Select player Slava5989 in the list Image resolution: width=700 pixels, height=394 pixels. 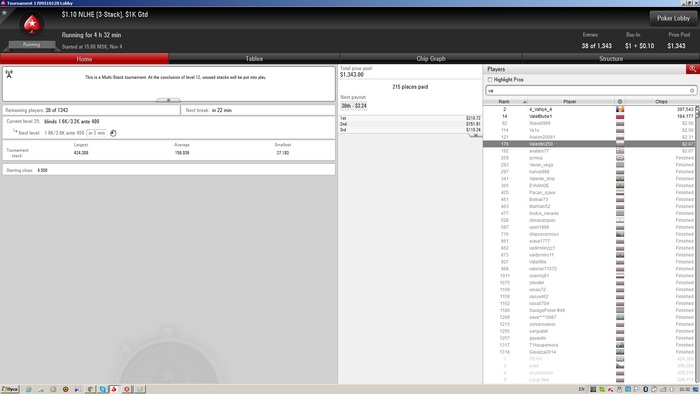[x=588, y=123]
